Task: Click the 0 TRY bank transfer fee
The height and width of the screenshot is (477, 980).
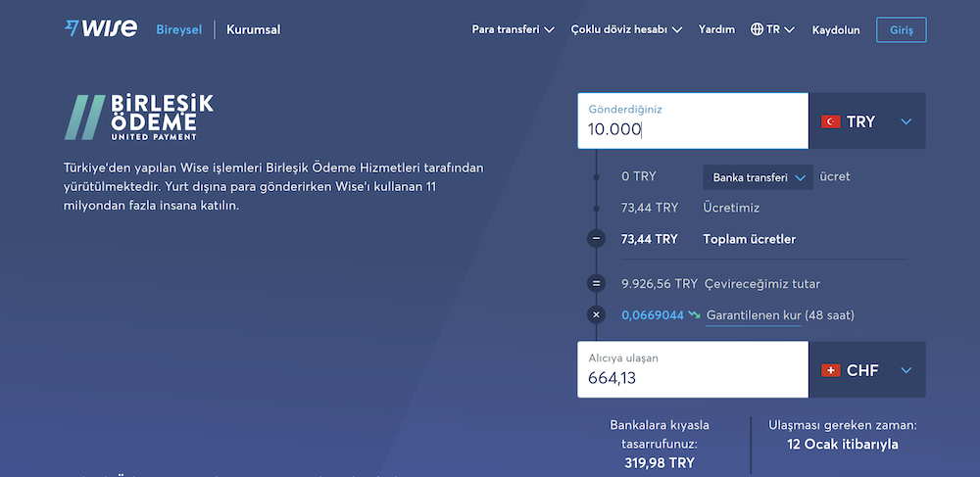Action: coord(639,176)
